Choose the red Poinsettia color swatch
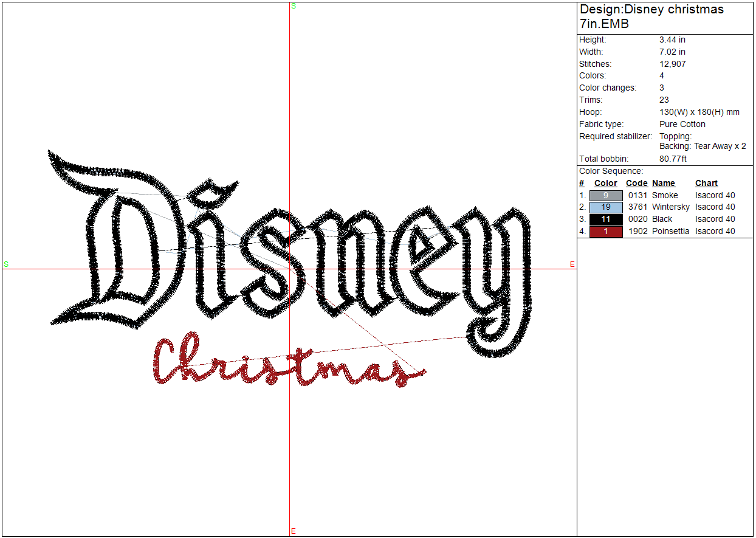This screenshot has width=756, height=538. pos(605,232)
